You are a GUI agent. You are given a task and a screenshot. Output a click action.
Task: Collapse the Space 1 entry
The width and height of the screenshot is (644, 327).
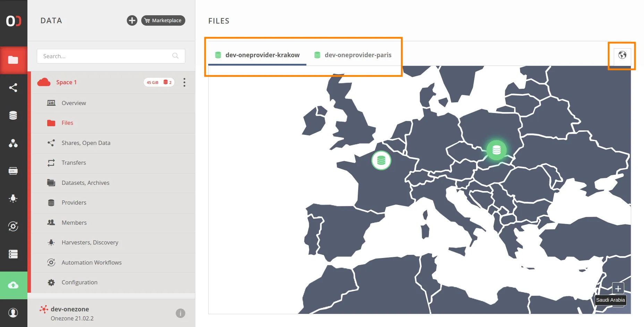(66, 82)
